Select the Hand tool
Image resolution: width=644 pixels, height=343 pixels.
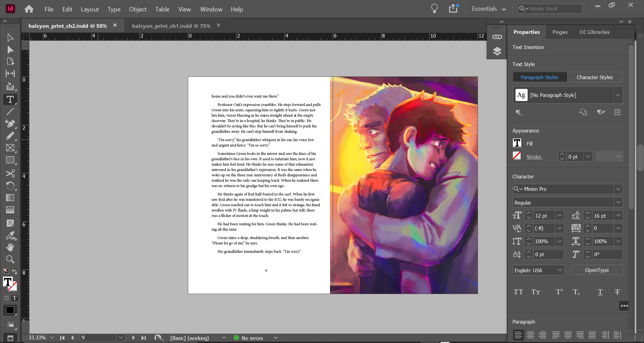[10, 247]
